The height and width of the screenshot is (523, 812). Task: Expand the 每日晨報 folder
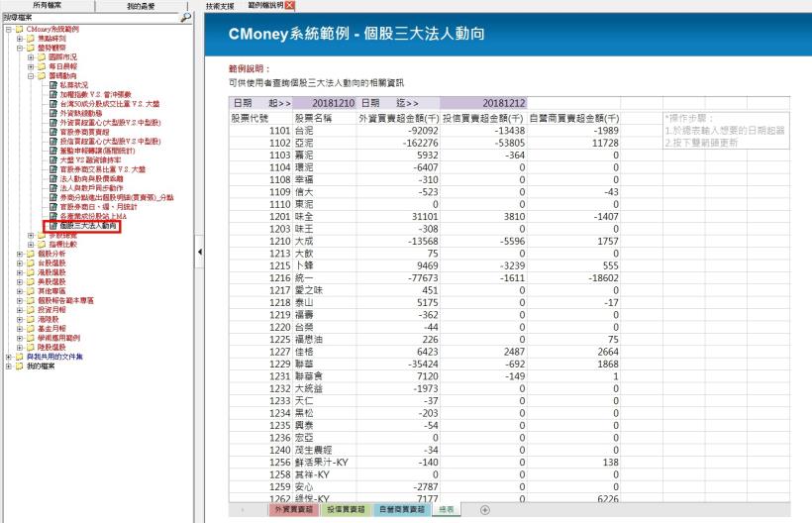click(31, 66)
